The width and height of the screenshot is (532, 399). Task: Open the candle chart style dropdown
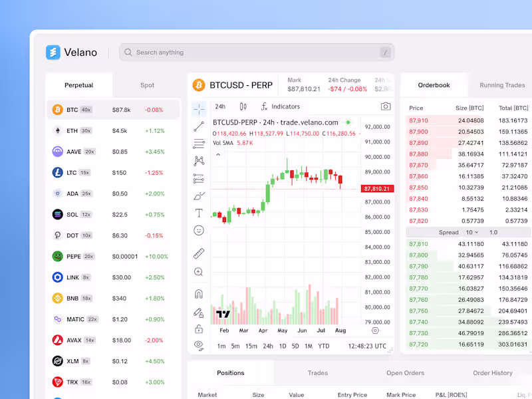point(244,106)
